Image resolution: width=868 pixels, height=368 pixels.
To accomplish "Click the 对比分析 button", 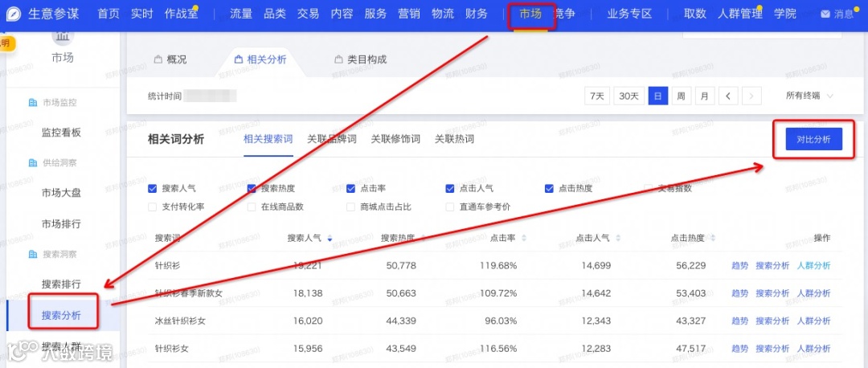I will [813, 140].
